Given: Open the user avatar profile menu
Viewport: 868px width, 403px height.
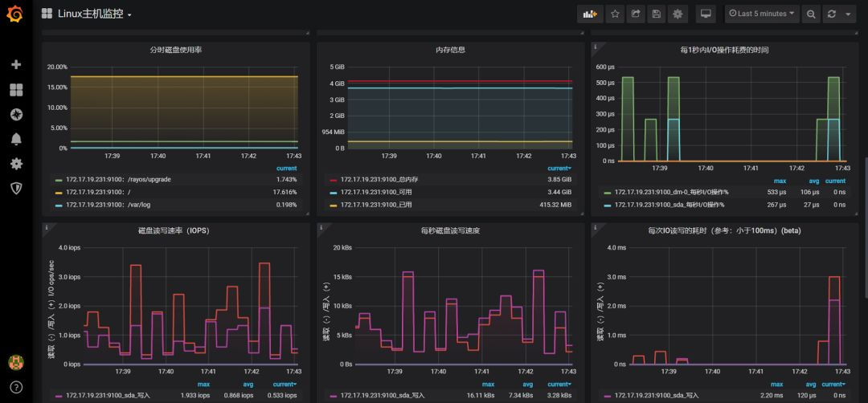Looking at the screenshot, I should coord(16,362).
